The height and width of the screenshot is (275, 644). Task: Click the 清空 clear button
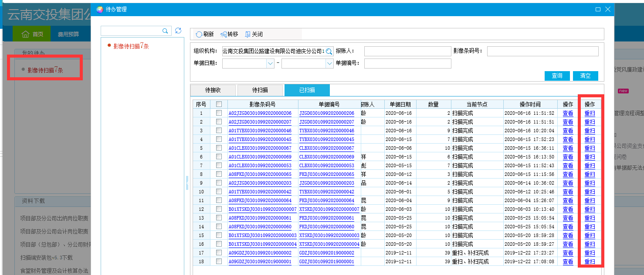(x=585, y=76)
